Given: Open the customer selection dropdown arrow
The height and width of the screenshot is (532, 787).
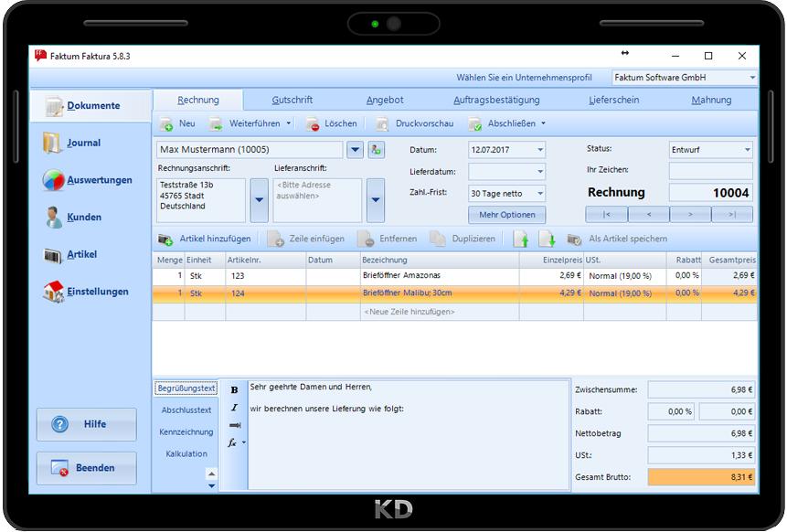Looking at the screenshot, I should (355, 150).
